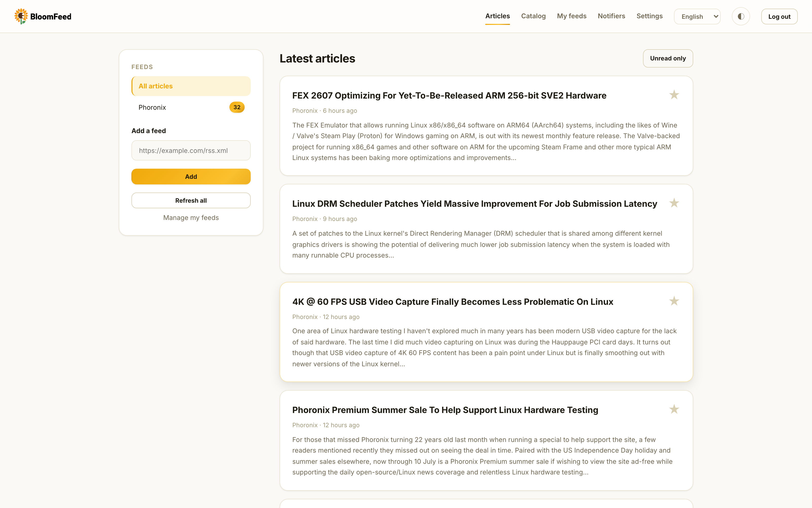Focus the feed URL input field
The width and height of the screenshot is (812, 508).
[x=191, y=151]
